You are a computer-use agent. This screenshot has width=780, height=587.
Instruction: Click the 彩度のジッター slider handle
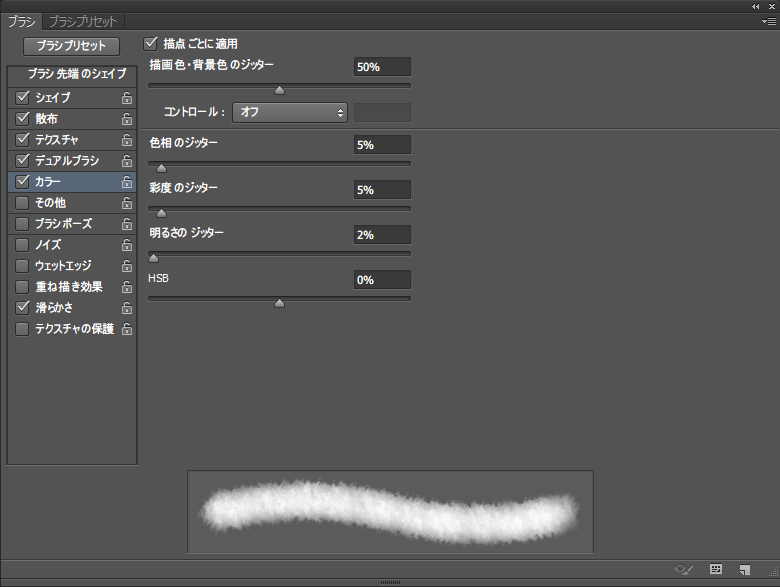(161, 213)
